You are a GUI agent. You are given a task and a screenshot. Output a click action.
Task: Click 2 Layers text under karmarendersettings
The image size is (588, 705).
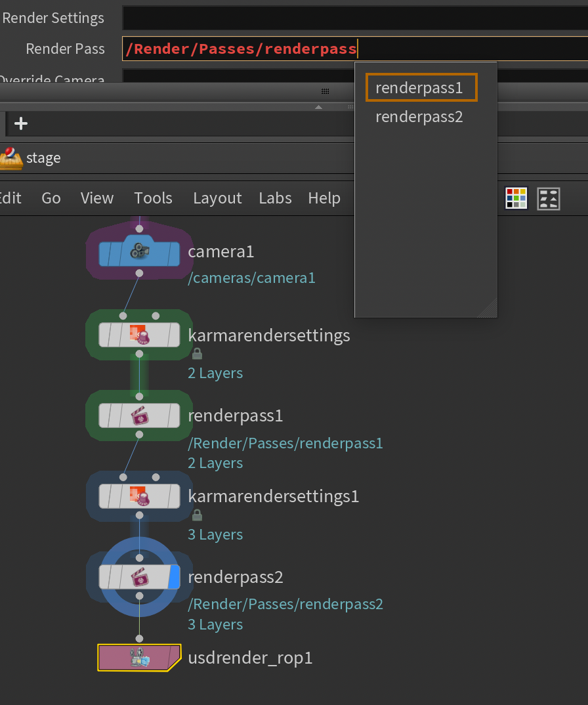tap(215, 374)
